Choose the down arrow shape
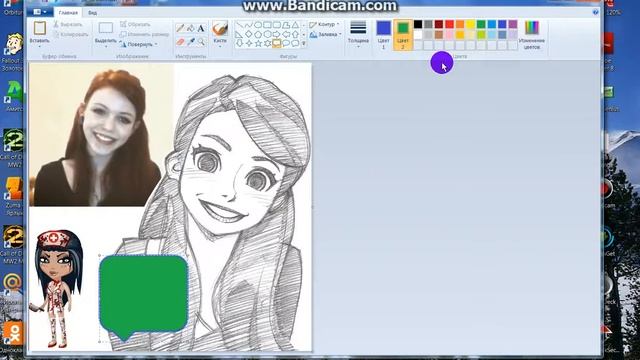Screen dimensions: 640x360 [x=240, y=43]
